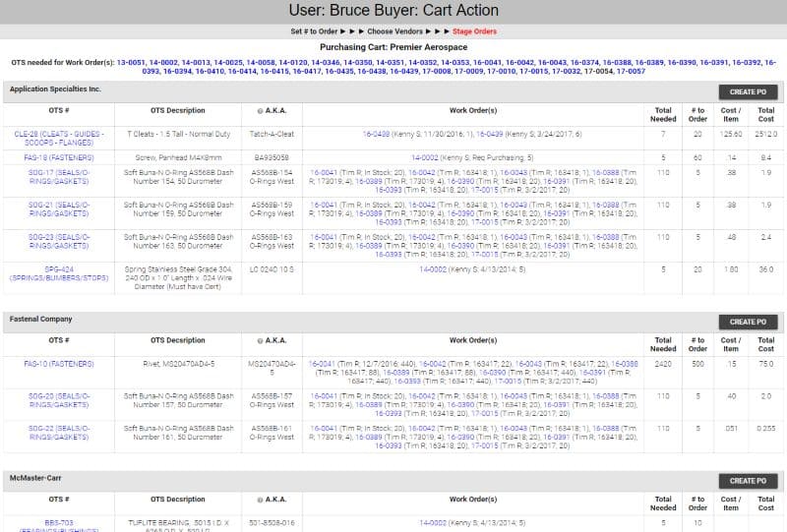This screenshot has width=787, height=532.
Task: Open work order 16-0041 in FAS-10 row
Action: (x=322, y=364)
